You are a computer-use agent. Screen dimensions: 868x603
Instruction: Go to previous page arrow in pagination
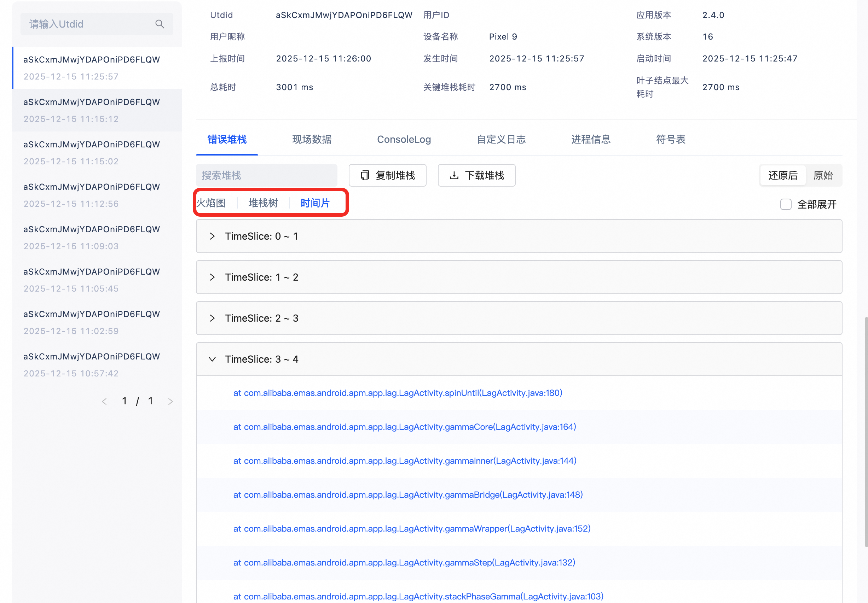(104, 401)
